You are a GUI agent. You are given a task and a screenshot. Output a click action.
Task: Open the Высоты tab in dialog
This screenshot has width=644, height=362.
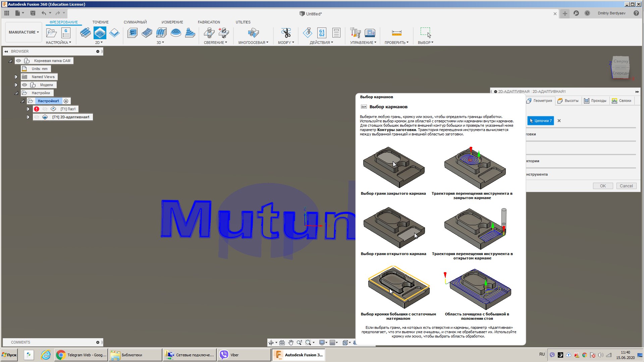point(568,101)
